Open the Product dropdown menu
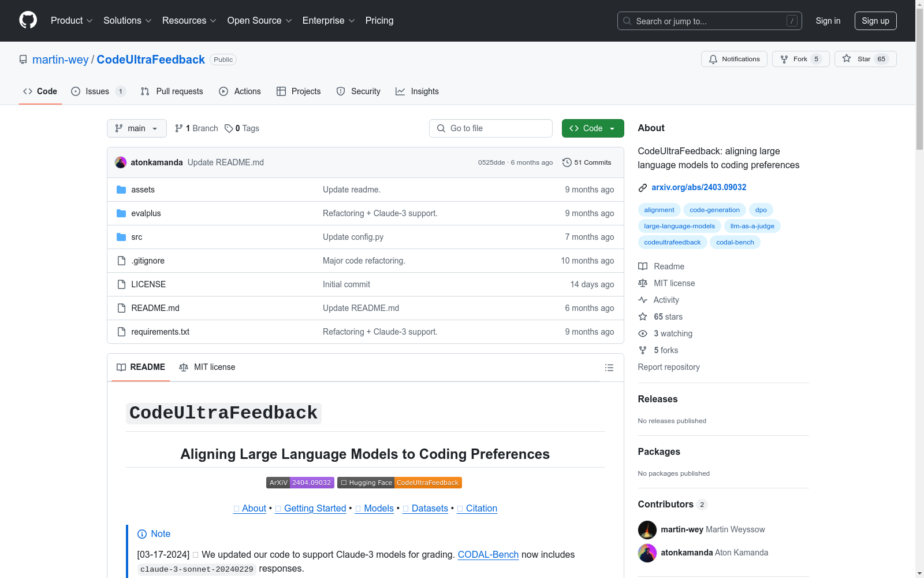Screen dimensions: 924x578 click(x=72, y=20)
